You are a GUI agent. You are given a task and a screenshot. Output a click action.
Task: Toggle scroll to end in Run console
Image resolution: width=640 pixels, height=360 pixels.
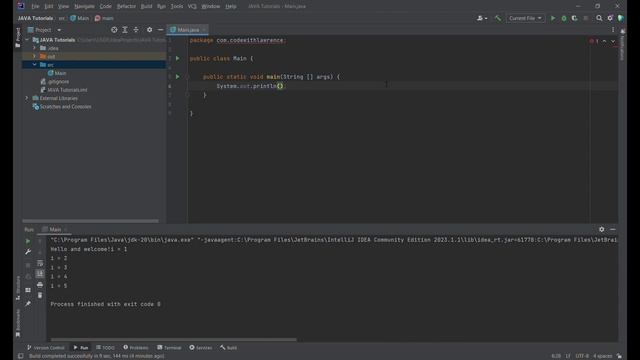pyautogui.click(x=40, y=274)
